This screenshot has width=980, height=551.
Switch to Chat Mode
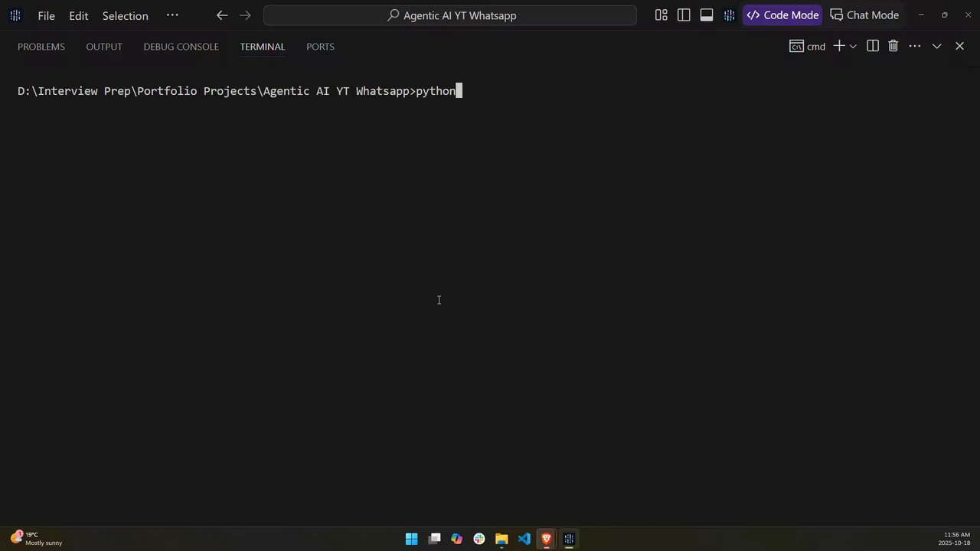pyautogui.click(x=864, y=15)
